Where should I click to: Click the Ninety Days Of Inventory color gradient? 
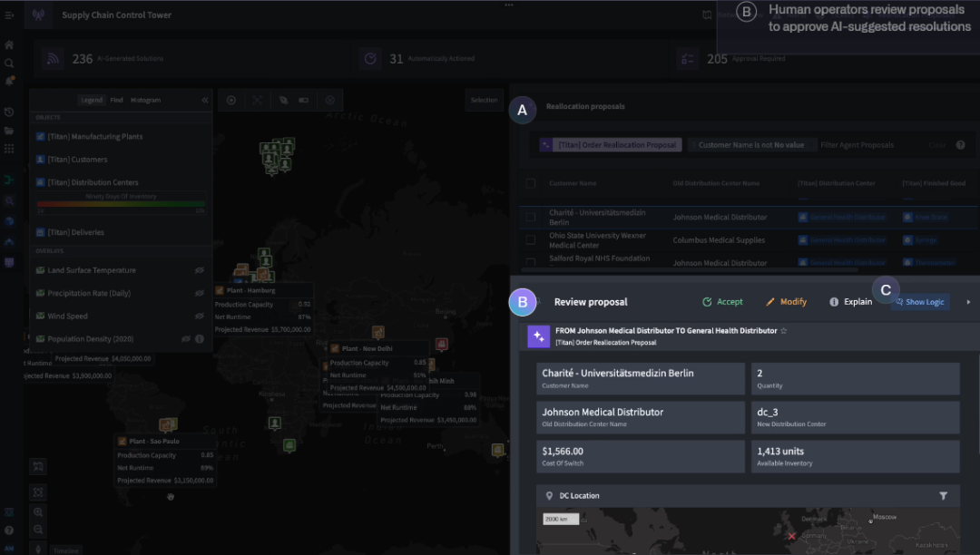click(x=121, y=204)
